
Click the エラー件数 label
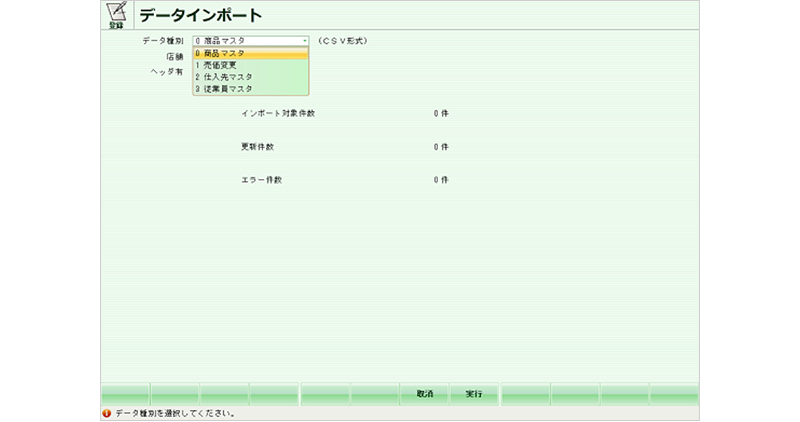pos(262,180)
